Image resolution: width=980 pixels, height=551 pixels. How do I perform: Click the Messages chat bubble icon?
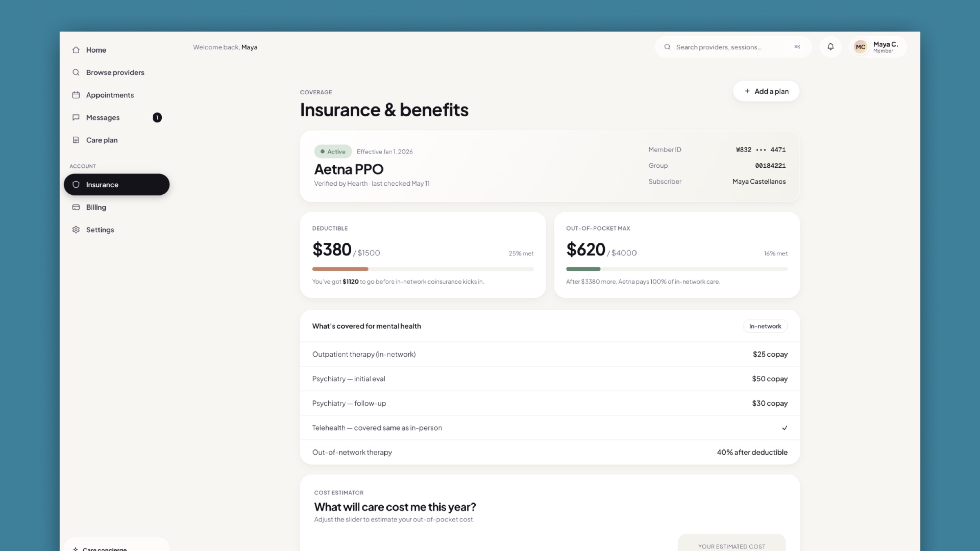point(76,118)
